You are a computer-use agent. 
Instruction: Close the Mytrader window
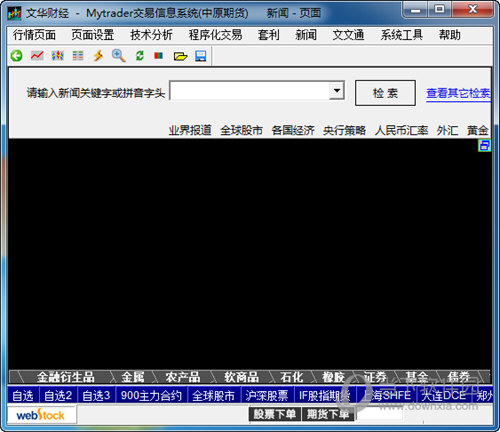[x=473, y=9]
